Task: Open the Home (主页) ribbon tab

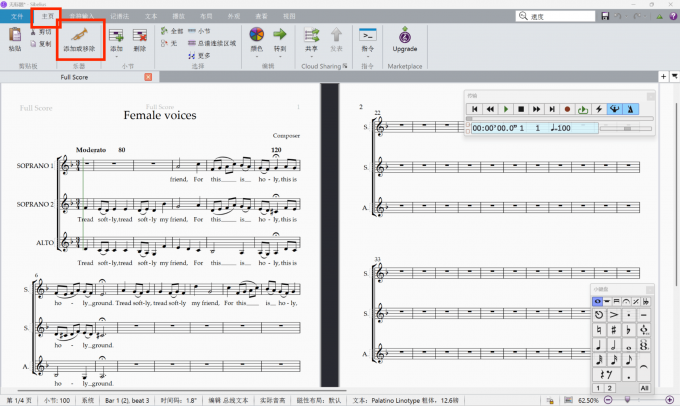Action: (48, 16)
